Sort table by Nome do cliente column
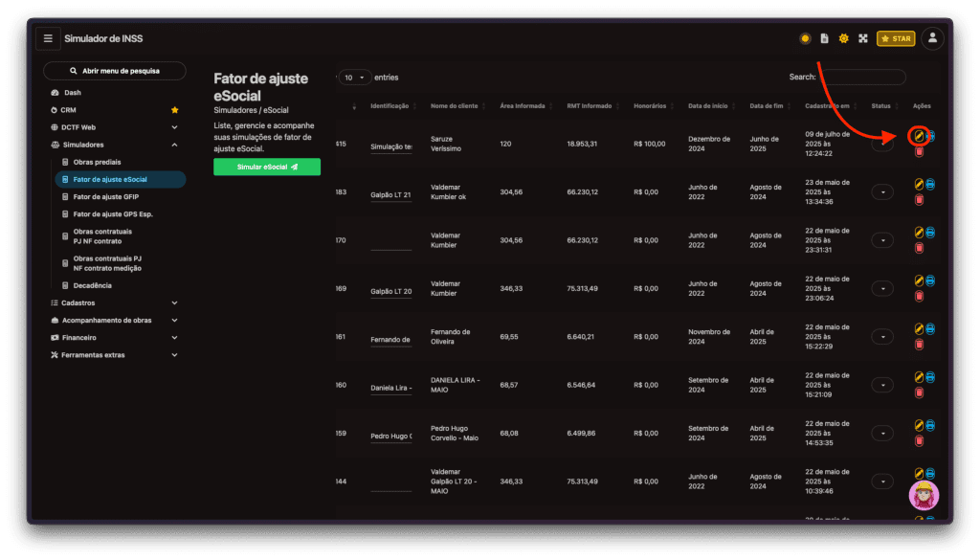The height and width of the screenshot is (560, 980). coord(457,106)
